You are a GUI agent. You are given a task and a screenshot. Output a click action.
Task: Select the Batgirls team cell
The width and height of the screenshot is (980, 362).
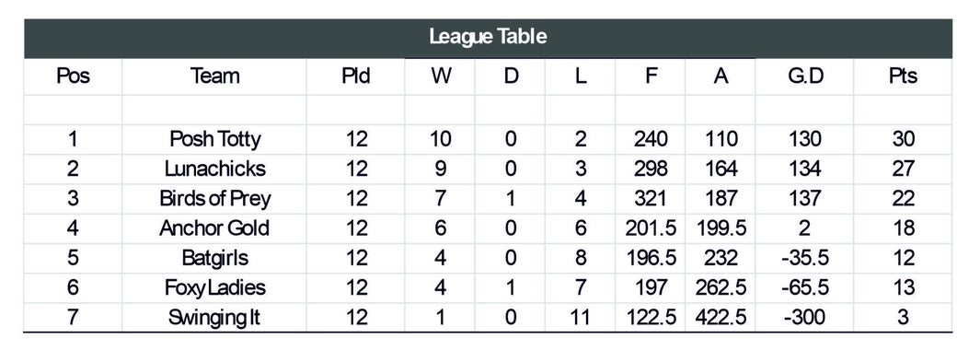214,258
